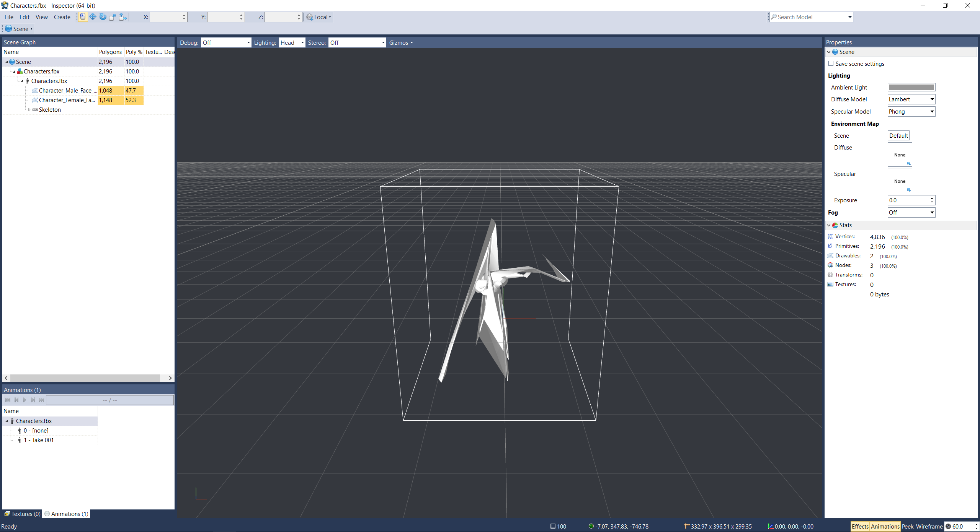980x532 pixels.
Task: Click the Default environment scene button
Action: tap(898, 136)
